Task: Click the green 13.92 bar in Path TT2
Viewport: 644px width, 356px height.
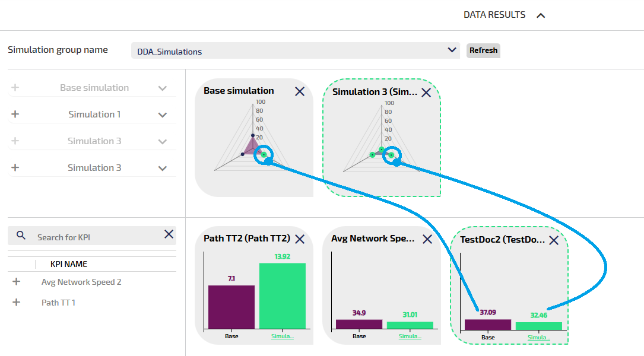Action: click(x=282, y=295)
